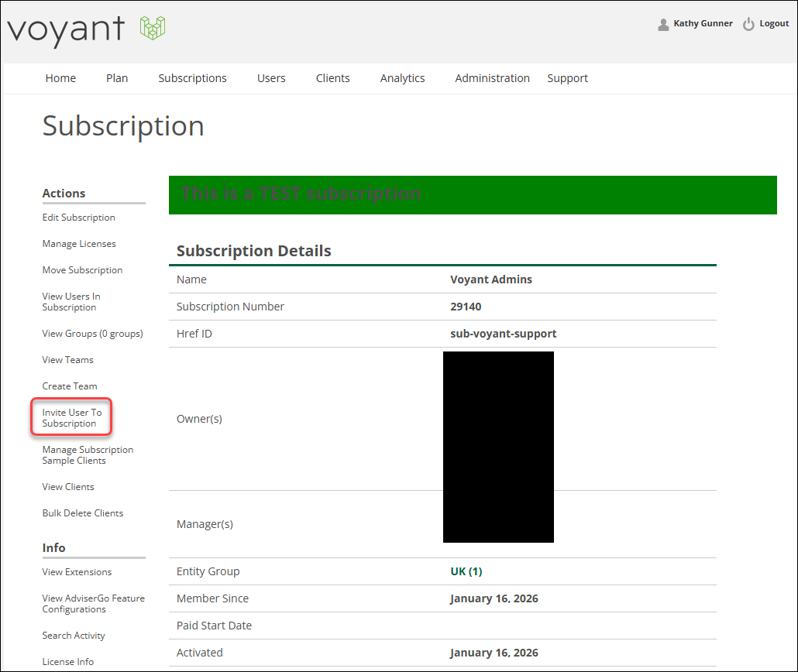Click the Voyant Admins name value
This screenshot has width=798, height=672.
(491, 279)
